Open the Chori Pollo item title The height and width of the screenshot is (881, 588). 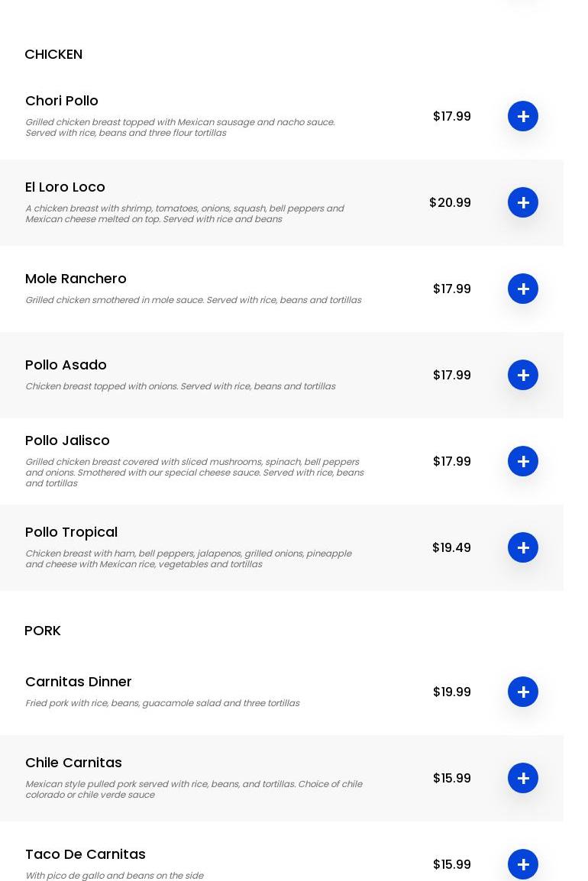pyautogui.click(x=62, y=101)
